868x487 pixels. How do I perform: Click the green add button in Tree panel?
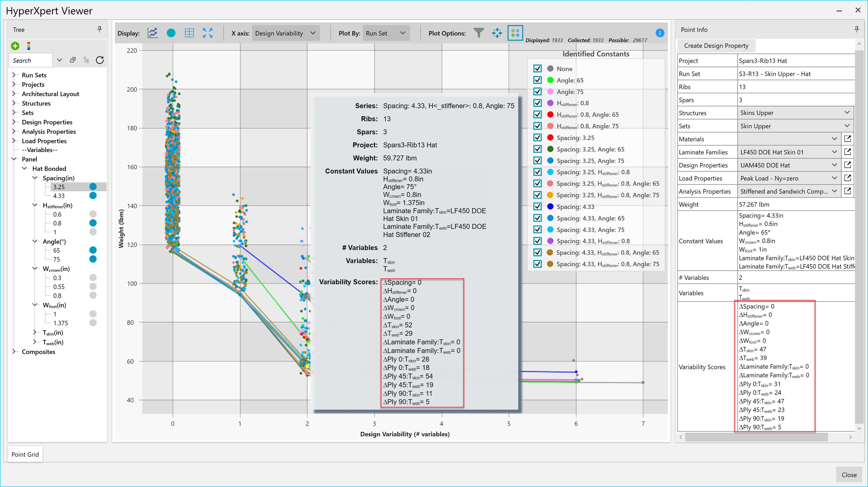click(15, 46)
